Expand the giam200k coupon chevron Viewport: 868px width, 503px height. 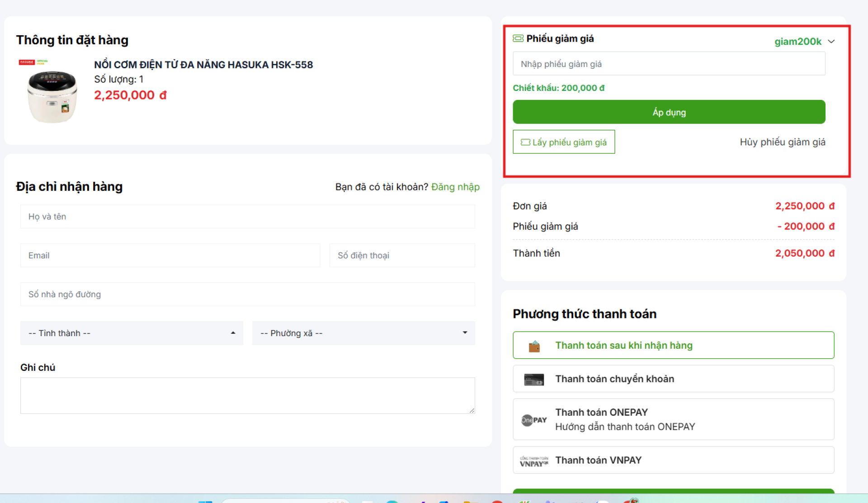(831, 41)
